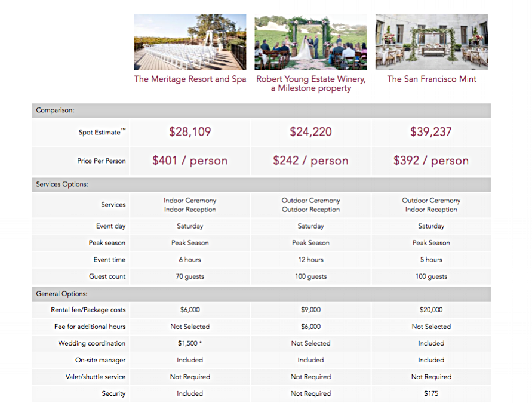Select $242 / person price
This screenshot has width=532, height=403.
(x=311, y=161)
